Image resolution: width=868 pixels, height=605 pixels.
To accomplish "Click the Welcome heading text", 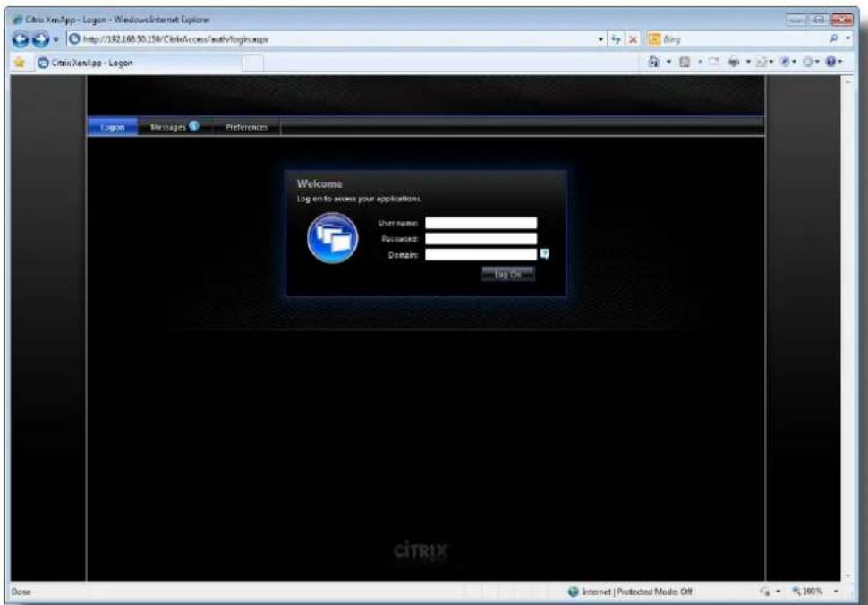I will [319, 183].
